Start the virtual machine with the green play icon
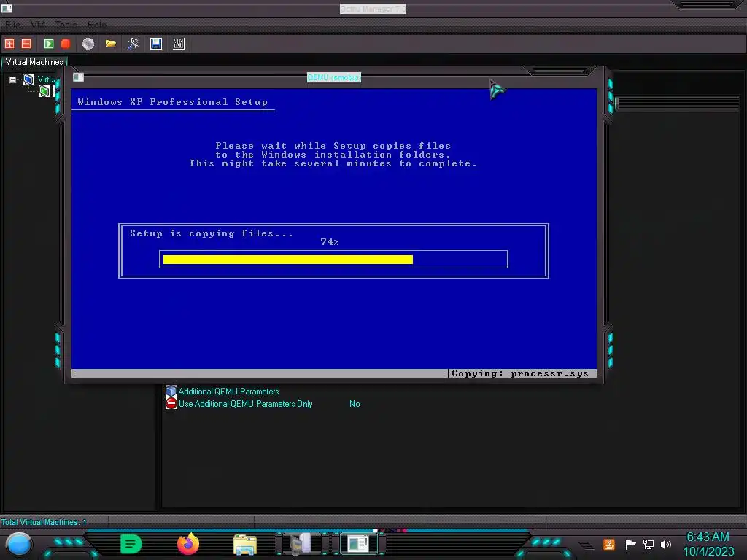The width and height of the screenshot is (747, 560). [x=49, y=44]
